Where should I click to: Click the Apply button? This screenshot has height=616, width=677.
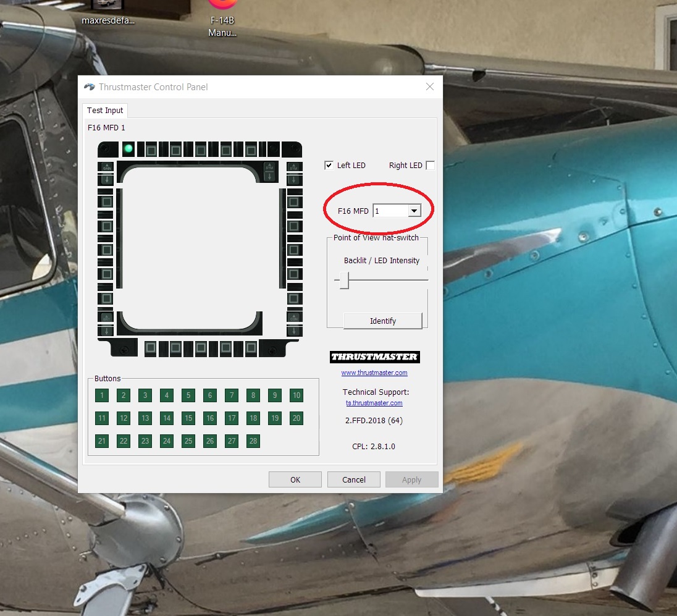pyautogui.click(x=412, y=479)
